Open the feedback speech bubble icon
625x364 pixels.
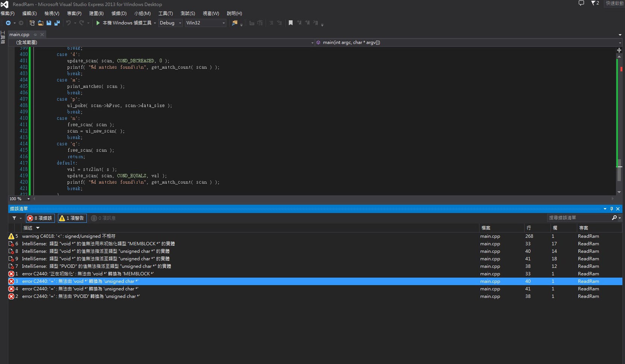[x=581, y=3]
